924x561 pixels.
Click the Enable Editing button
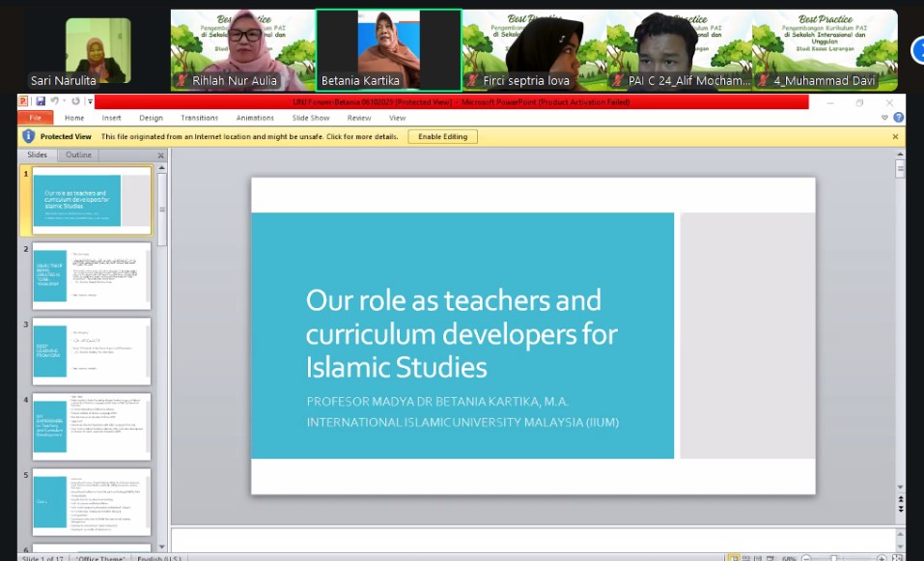tap(443, 137)
